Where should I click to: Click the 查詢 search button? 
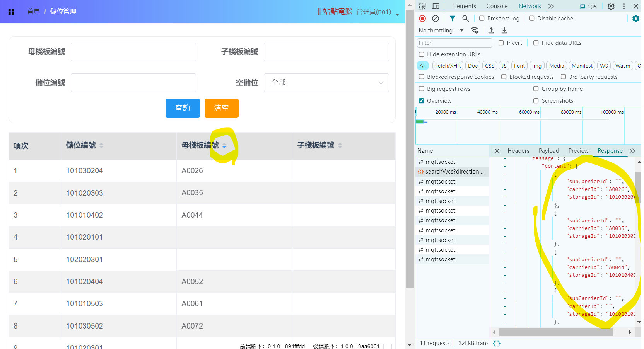pos(183,108)
